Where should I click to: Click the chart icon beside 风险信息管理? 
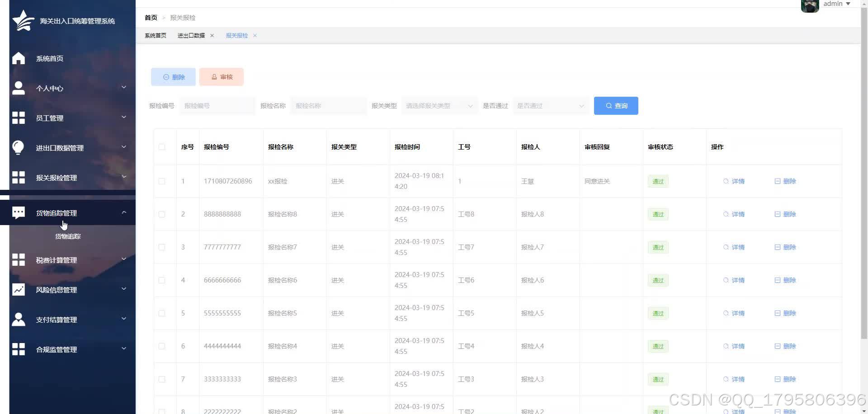(19, 290)
